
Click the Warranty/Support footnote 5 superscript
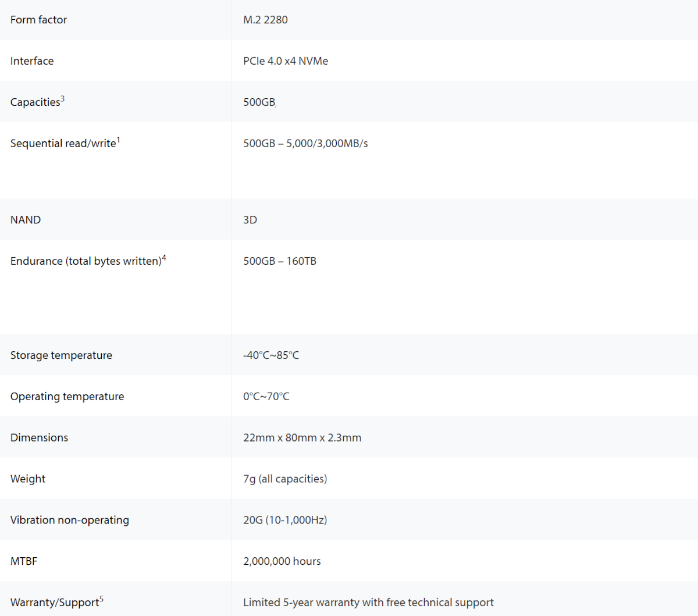(x=102, y=599)
